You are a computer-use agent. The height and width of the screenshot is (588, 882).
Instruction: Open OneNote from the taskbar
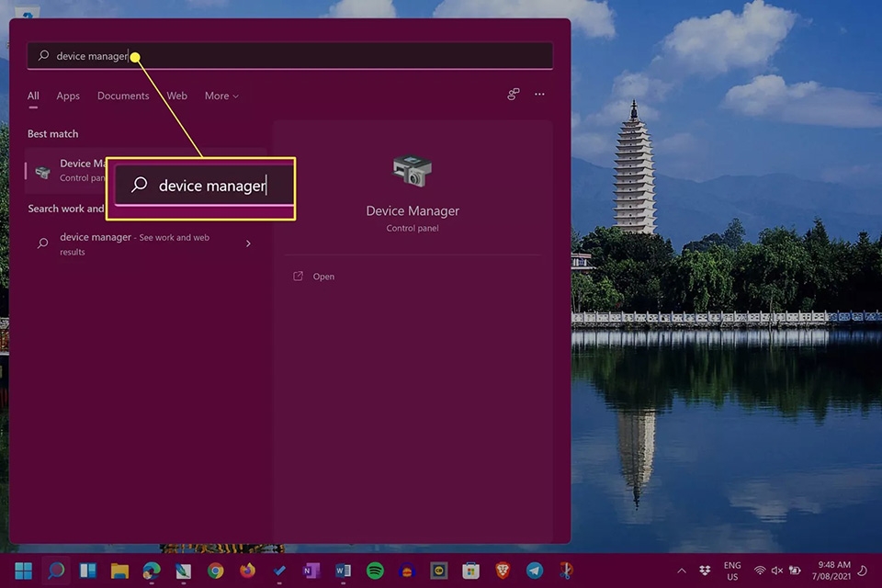click(x=309, y=571)
